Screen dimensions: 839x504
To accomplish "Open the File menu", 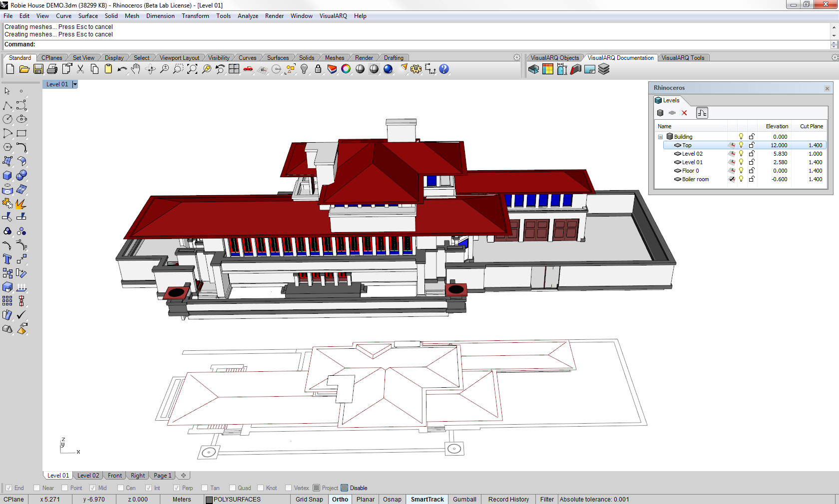I will pos(8,16).
